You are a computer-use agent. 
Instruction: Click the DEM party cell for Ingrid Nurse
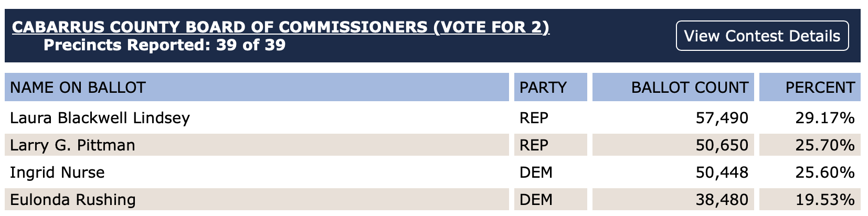click(x=536, y=172)
